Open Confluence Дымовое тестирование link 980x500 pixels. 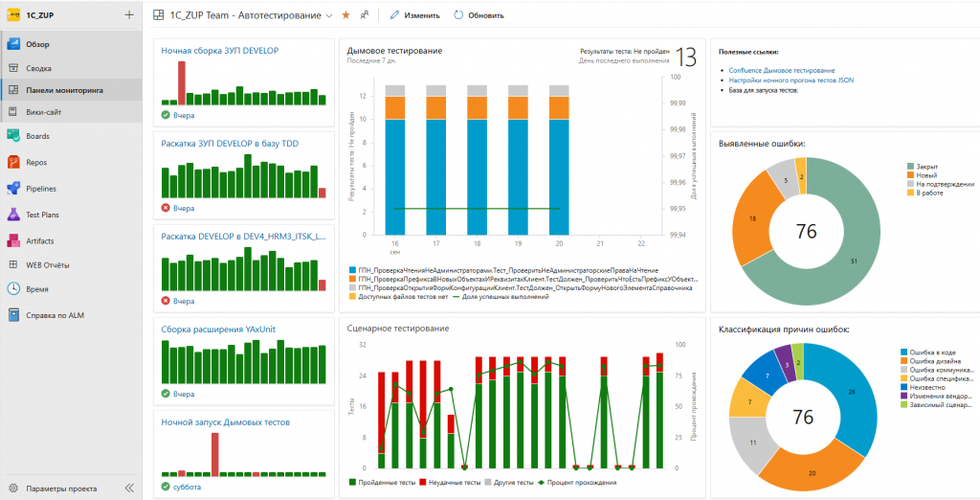point(782,71)
